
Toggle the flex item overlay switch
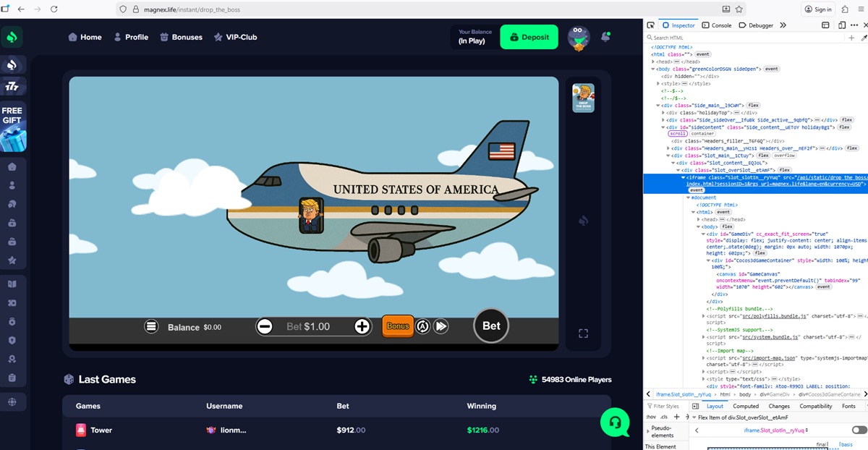859,430
